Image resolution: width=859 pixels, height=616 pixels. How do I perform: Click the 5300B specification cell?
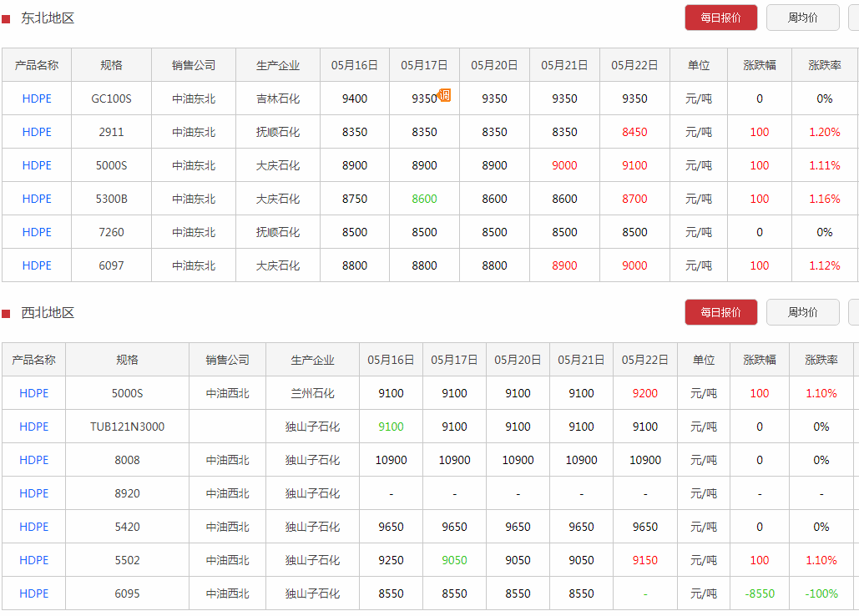click(x=111, y=199)
